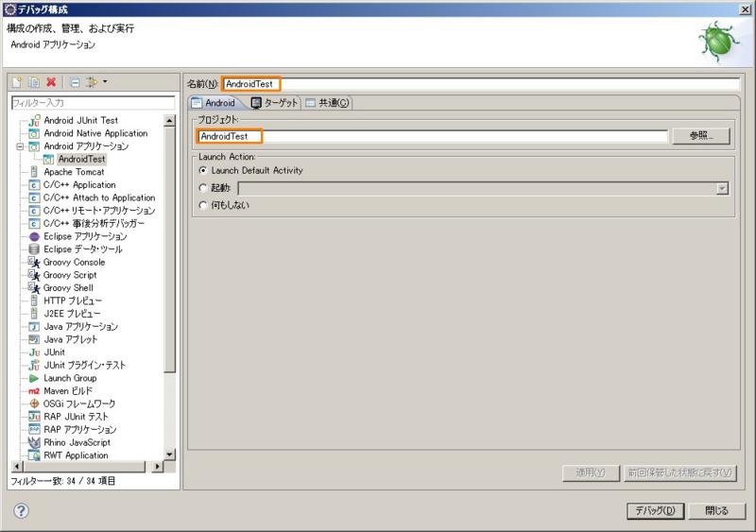The width and height of the screenshot is (756, 532).
Task: Collapse the Android アプリケーション tree node
Action: [20, 146]
